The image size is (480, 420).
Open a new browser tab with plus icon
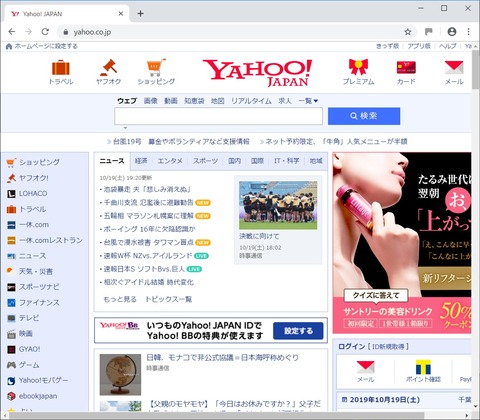point(140,13)
